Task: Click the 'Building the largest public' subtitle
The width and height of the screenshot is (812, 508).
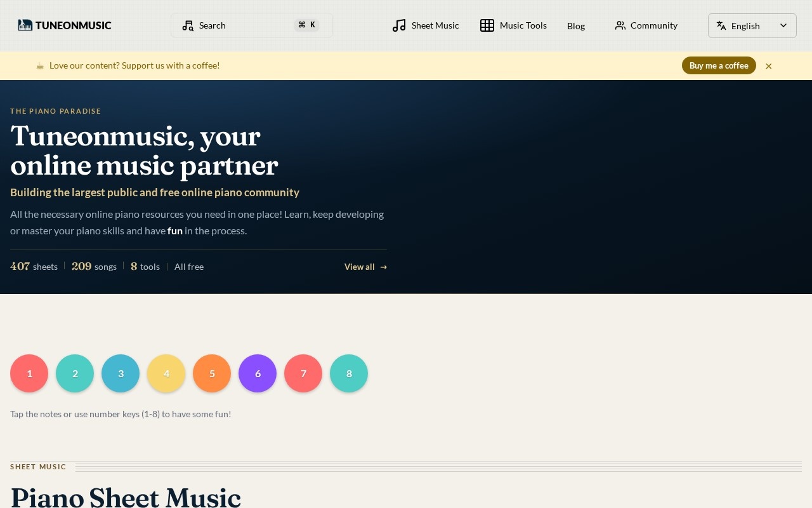Action: pyautogui.click(x=155, y=192)
